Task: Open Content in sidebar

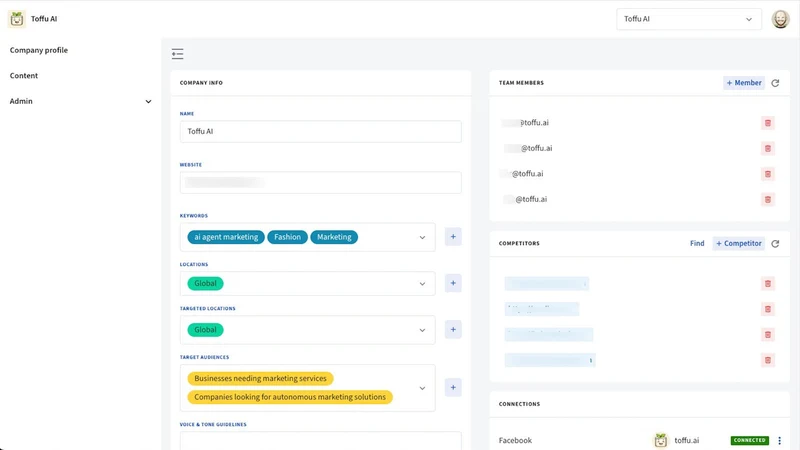Action: point(24,76)
